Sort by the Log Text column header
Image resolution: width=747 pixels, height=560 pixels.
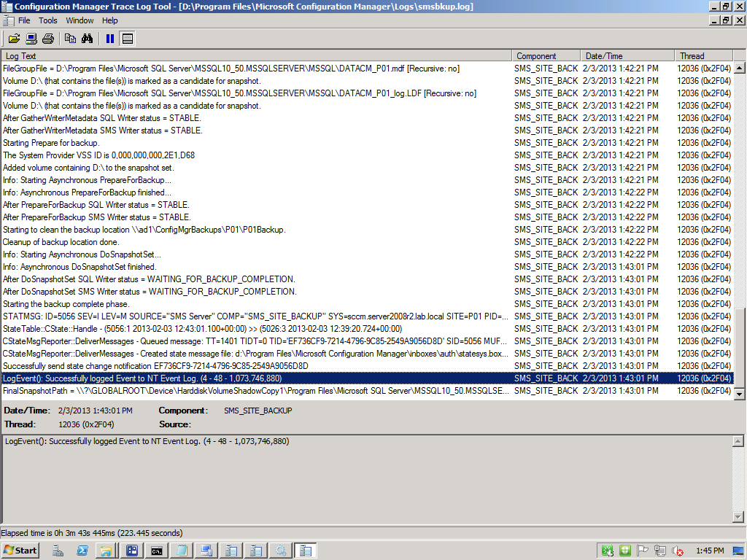(256, 55)
